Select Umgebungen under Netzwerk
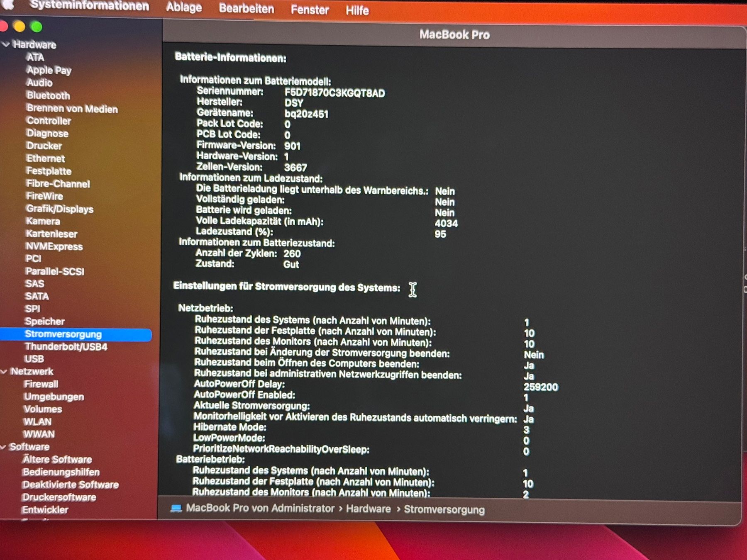 [54, 397]
